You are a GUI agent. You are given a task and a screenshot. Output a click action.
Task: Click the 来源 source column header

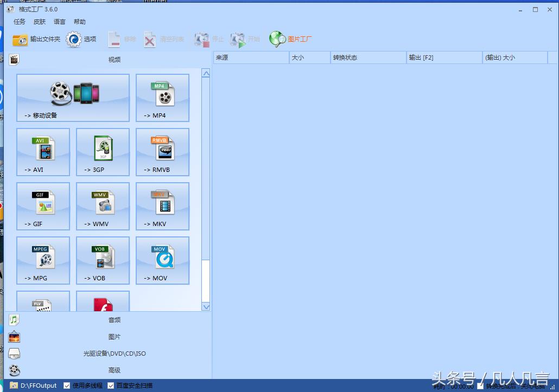point(251,57)
